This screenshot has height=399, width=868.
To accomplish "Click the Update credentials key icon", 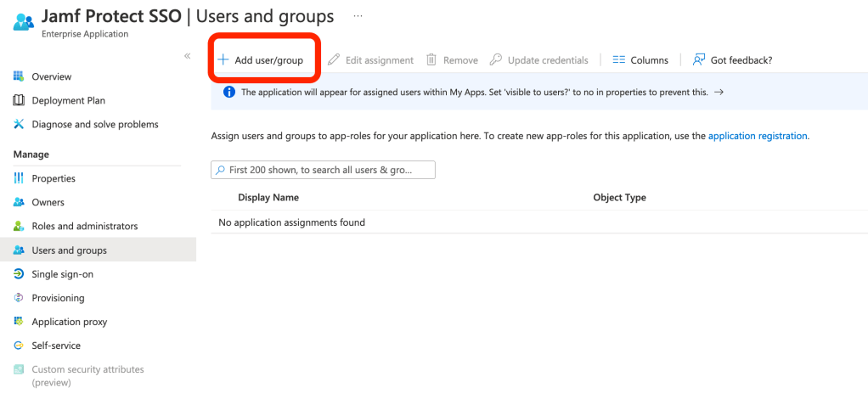I will pos(496,60).
